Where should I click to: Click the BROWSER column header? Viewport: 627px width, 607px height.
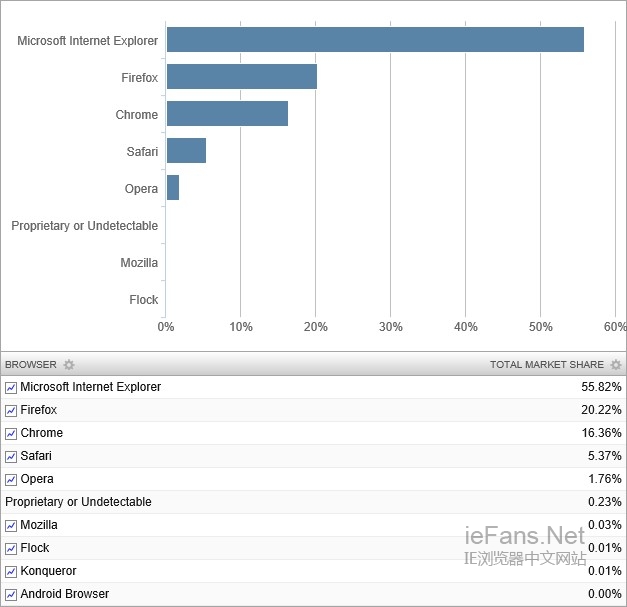coord(31,365)
